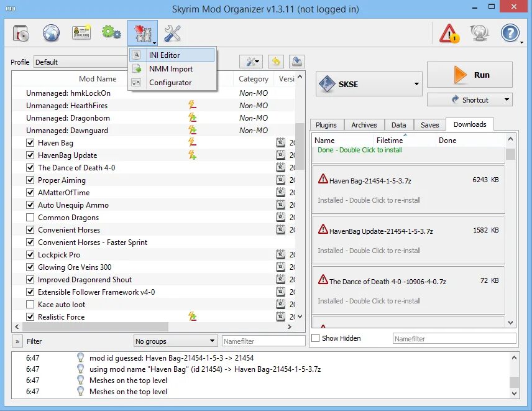Switch to the Archives tab
Image resolution: width=532 pixels, height=411 pixels.
[364, 125]
